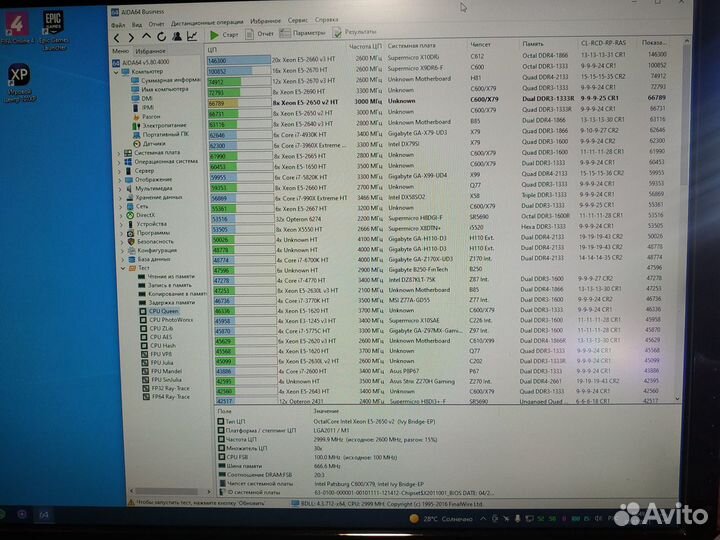Select the FPU Mandel benchmark
The height and width of the screenshot is (540, 720).
(x=162, y=371)
